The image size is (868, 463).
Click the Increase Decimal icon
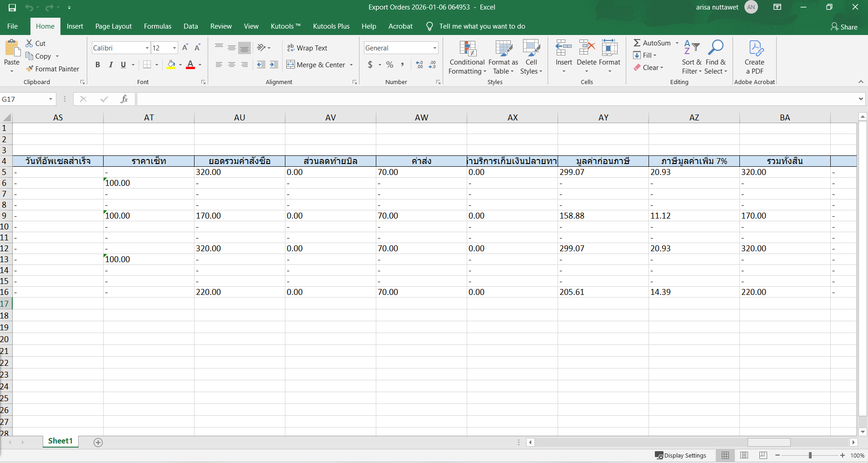pyautogui.click(x=419, y=65)
